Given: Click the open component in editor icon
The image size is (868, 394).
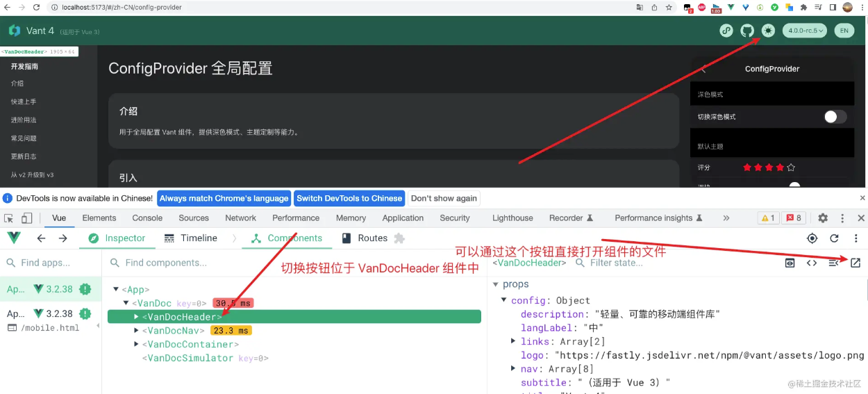Looking at the screenshot, I should pos(856,263).
